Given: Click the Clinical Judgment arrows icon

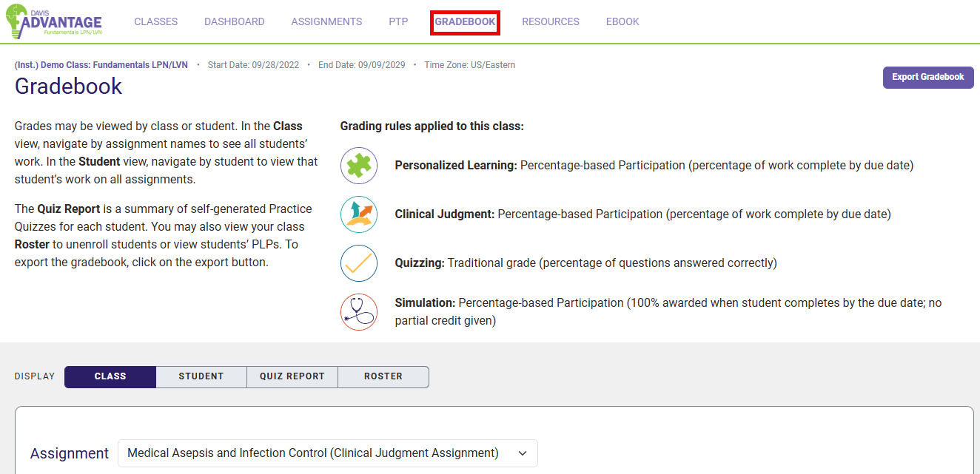Looking at the screenshot, I should coord(359,214).
